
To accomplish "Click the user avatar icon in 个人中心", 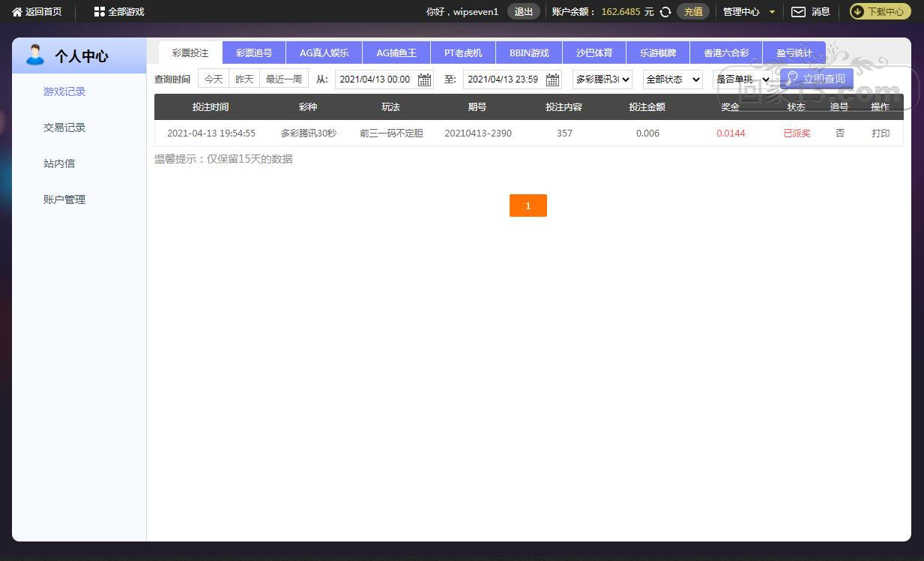I will tap(34, 55).
